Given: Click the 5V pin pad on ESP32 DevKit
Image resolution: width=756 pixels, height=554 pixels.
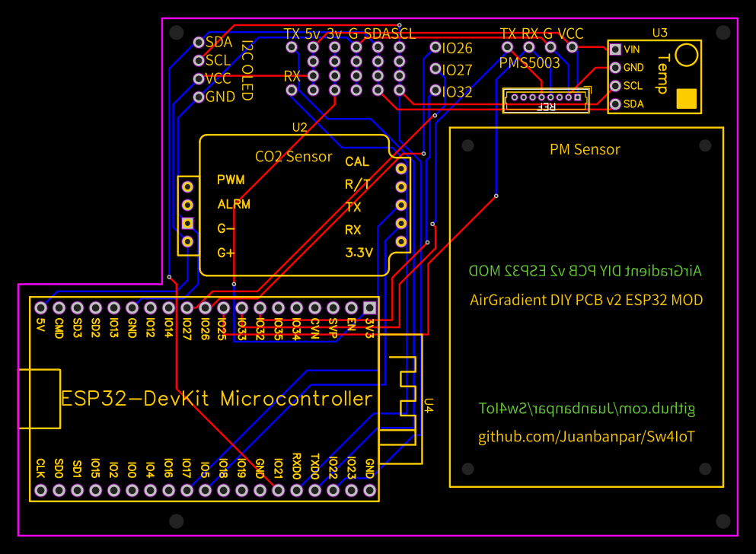Looking at the screenshot, I should point(41,307).
